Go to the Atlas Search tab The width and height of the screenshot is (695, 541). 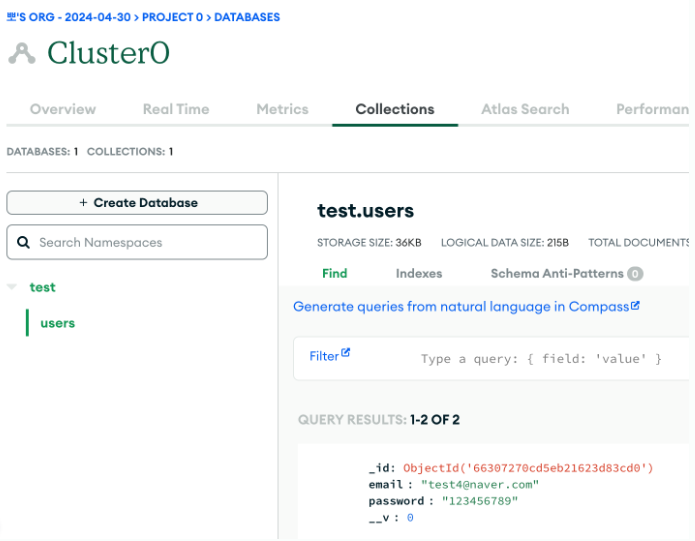pos(525,109)
